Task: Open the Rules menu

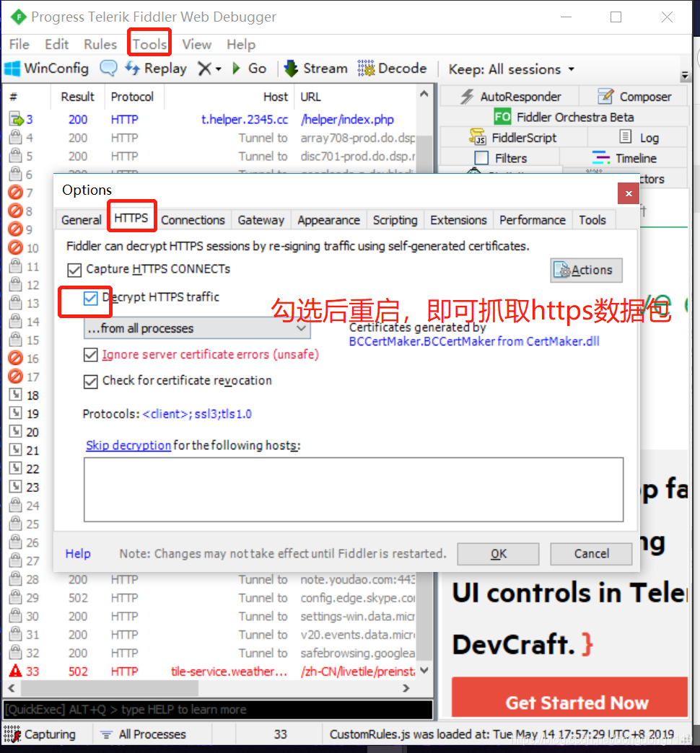Action: (x=100, y=44)
